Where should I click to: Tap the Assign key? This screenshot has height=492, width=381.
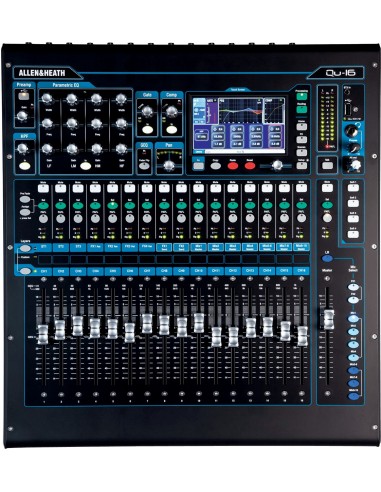pyautogui.click(x=24, y=212)
